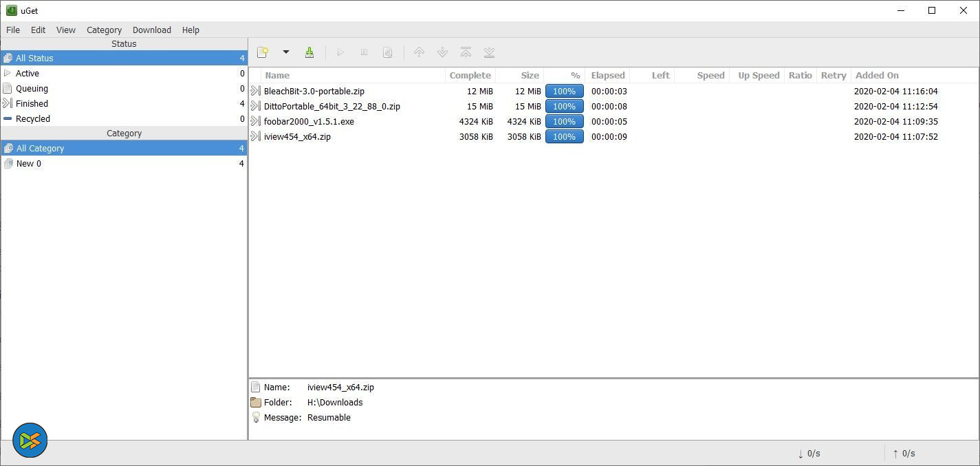Click the Move Up arrow icon
Image resolution: width=980 pixels, height=466 pixels.
pyautogui.click(x=419, y=52)
